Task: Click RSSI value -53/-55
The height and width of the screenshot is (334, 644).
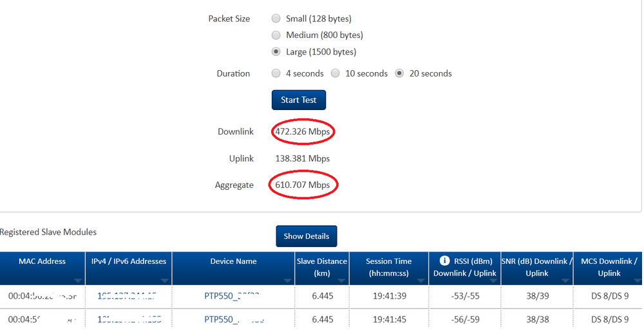Action: click(465, 296)
